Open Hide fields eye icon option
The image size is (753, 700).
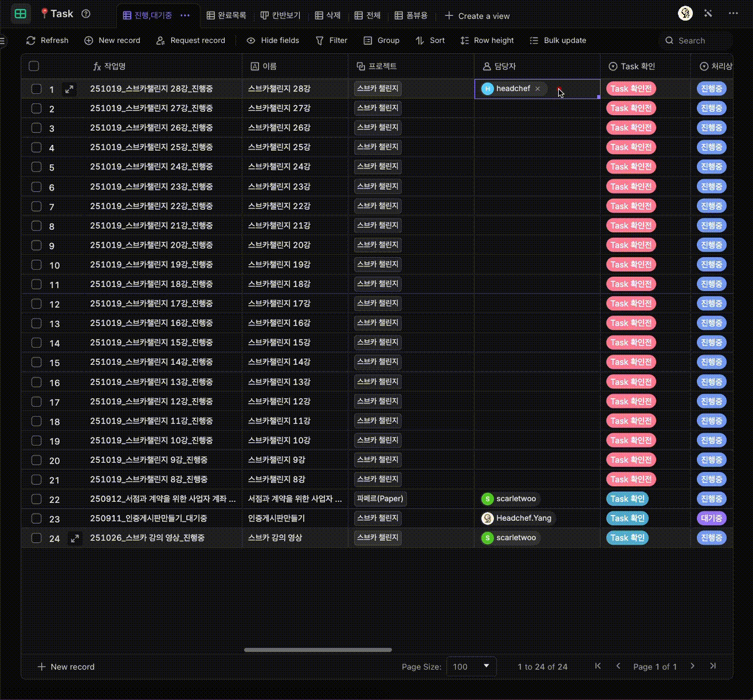(x=251, y=40)
